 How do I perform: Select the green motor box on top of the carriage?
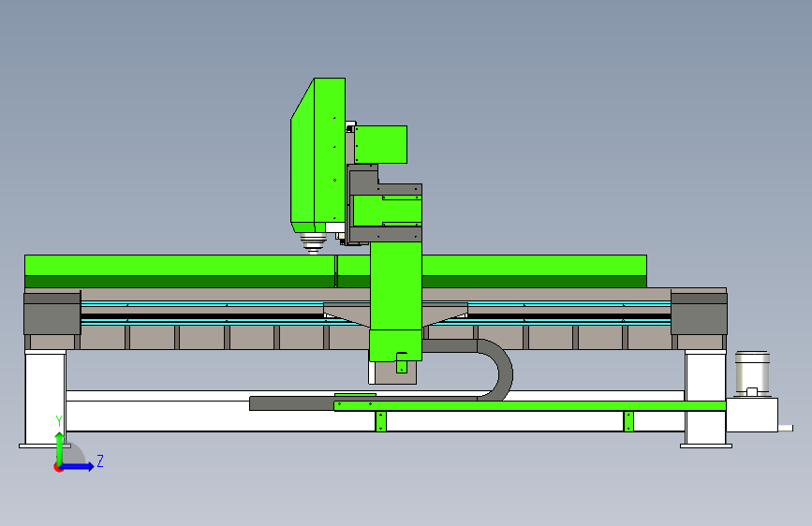click(x=380, y=144)
